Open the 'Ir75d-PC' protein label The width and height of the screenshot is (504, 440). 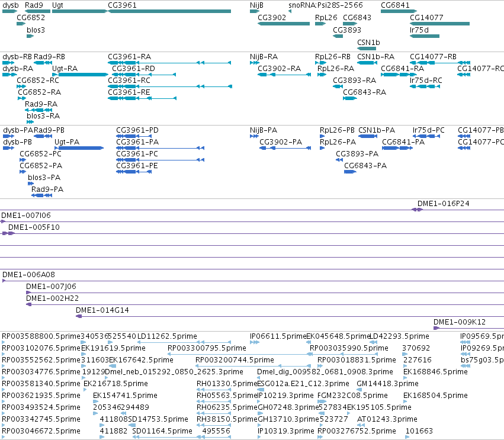click(428, 130)
